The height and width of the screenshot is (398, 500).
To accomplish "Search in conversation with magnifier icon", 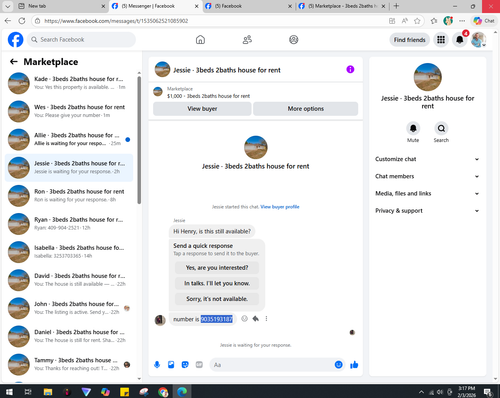I will (441, 128).
